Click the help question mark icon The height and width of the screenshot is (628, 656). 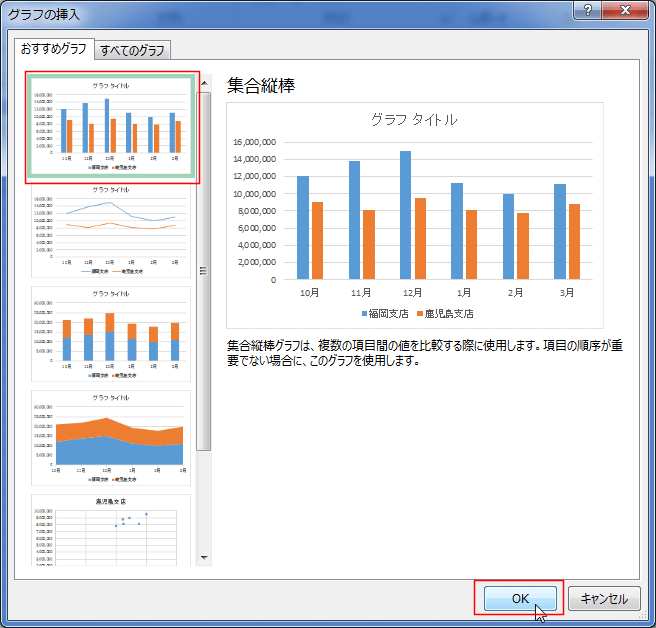592,12
